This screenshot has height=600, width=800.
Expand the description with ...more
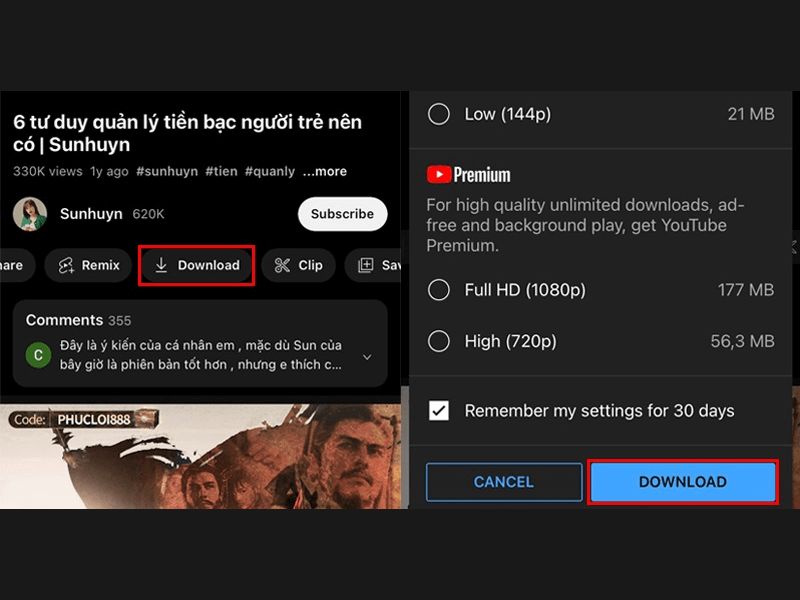[x=325, y=171]
